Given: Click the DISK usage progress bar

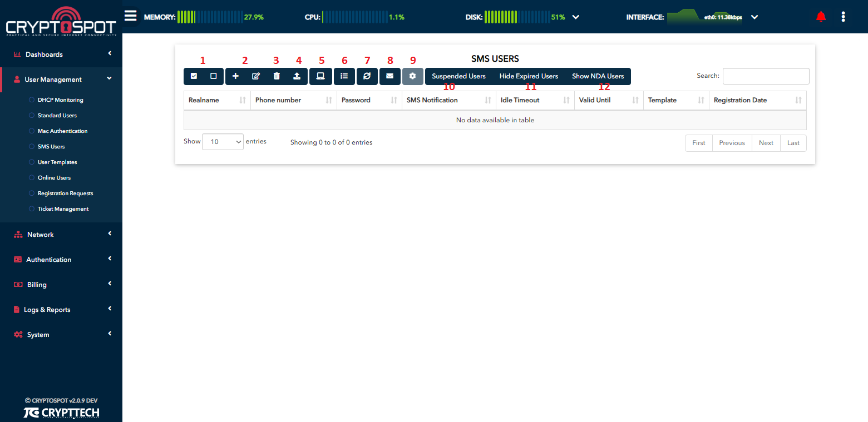Looking at the screenshot, I should coord(517,17).
